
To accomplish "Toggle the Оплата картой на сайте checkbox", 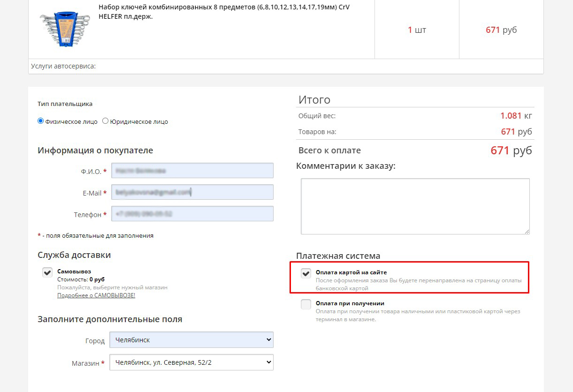I will click(x=306, y=273).
